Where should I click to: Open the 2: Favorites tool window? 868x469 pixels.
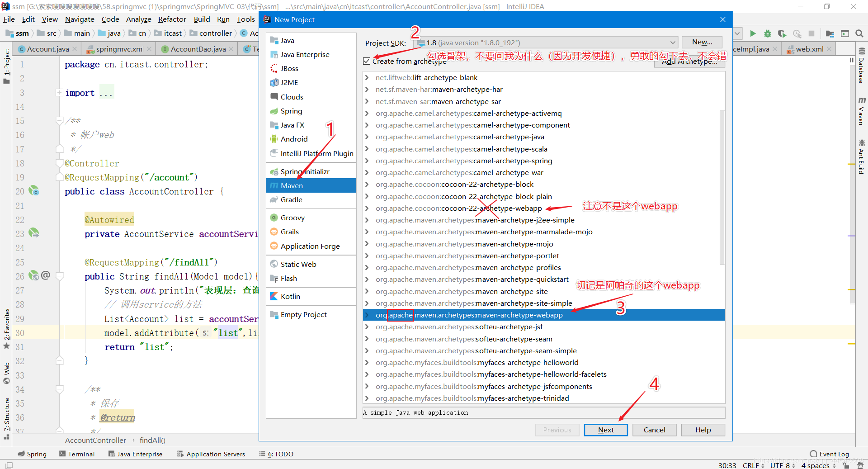6,329
